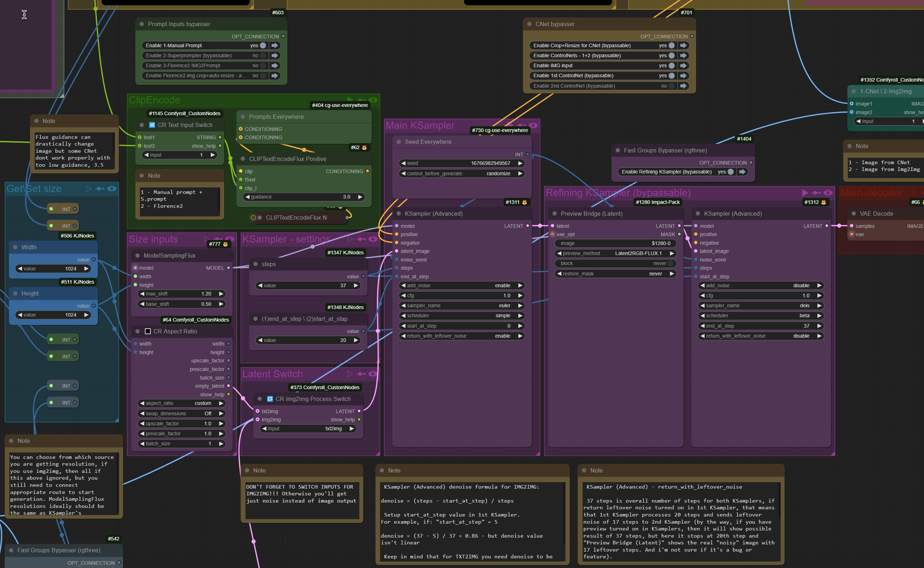Click bypass icon on KSampler - settings group

361,239
